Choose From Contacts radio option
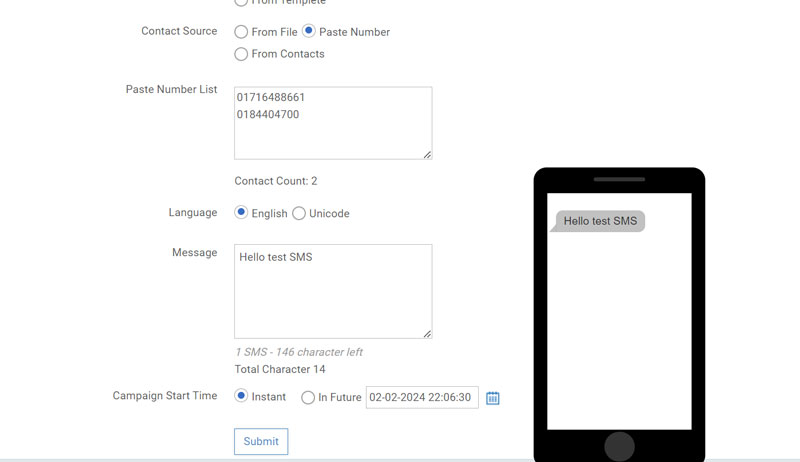This screenshot has height=462, width=800. pyautogui.click(x=241, y=54)
